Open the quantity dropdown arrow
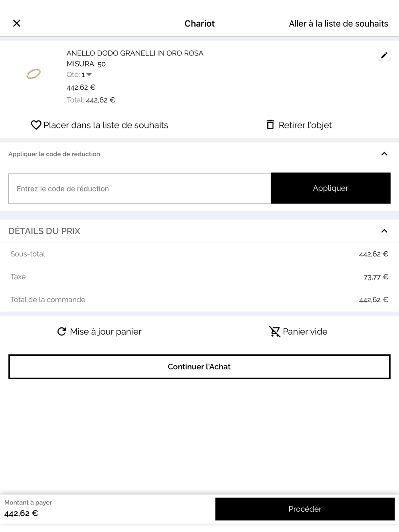This screenshot has width=399, height=532. (x=89, y=75)
